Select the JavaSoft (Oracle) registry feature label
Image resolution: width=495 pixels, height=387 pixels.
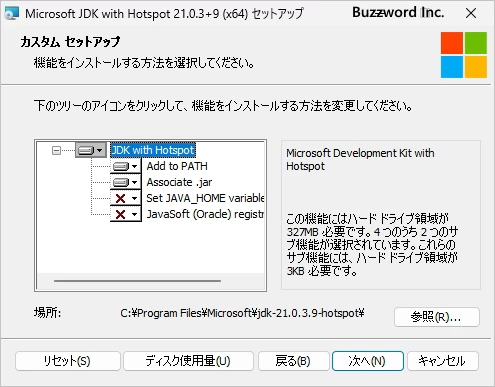(205, 214)
